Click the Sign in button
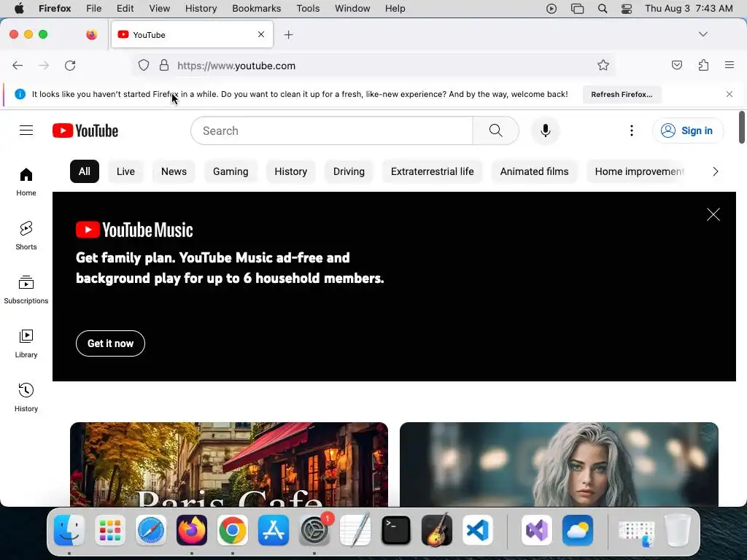Viewport: 747px width, 560px height. coord(688,131)
